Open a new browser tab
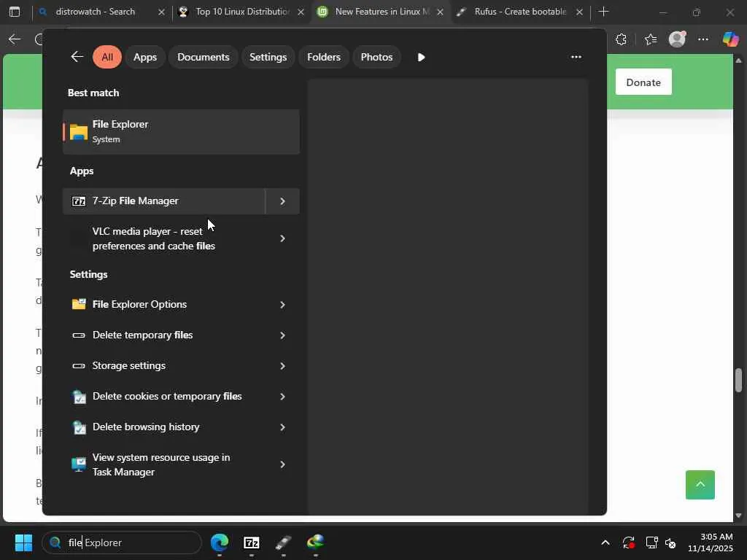The width and height of the screenshot is (747, 560). pos(603,12)
